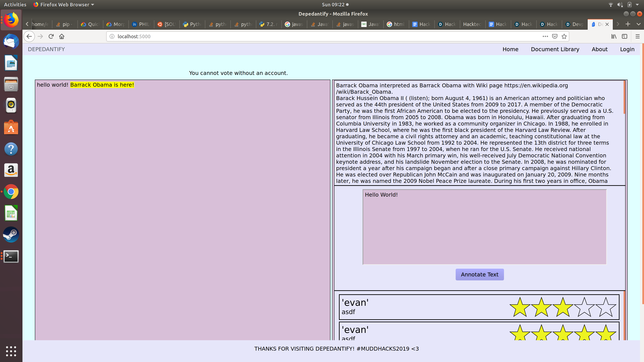This screenshot has width=644, height=362.
Task: Follow the Login link
Action: [x=627, y=49]
